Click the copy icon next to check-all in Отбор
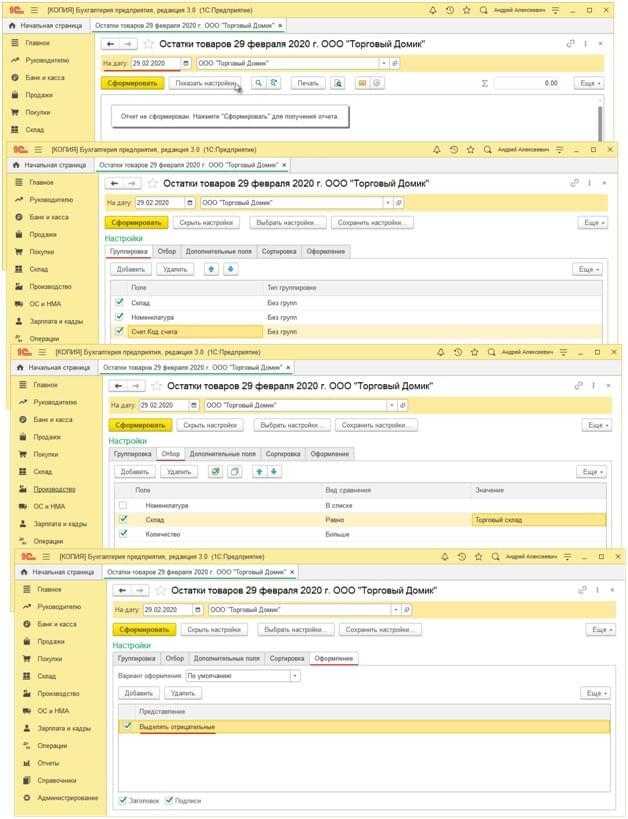 click(234, 472)
